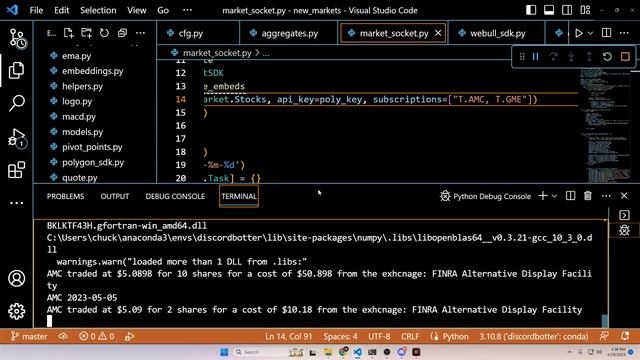This screenshot has height=360, width=640.
Task: Open editor more actions ellipsis menu
Action: (624, 33)
